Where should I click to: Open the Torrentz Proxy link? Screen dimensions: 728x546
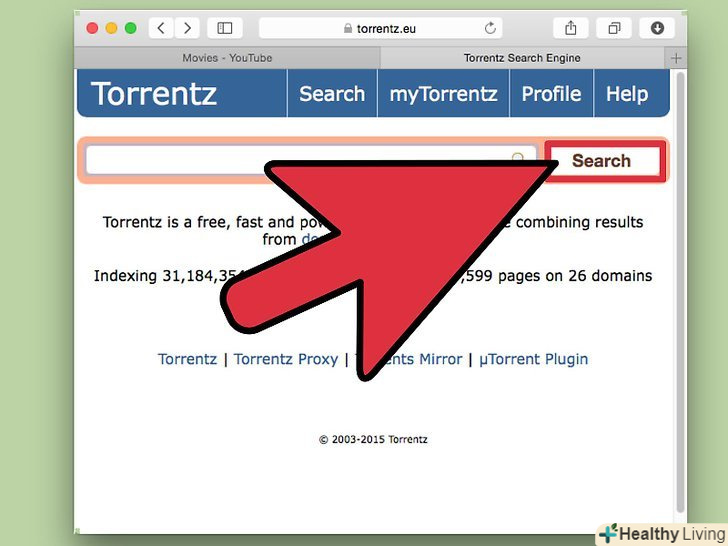pos(286,359)
